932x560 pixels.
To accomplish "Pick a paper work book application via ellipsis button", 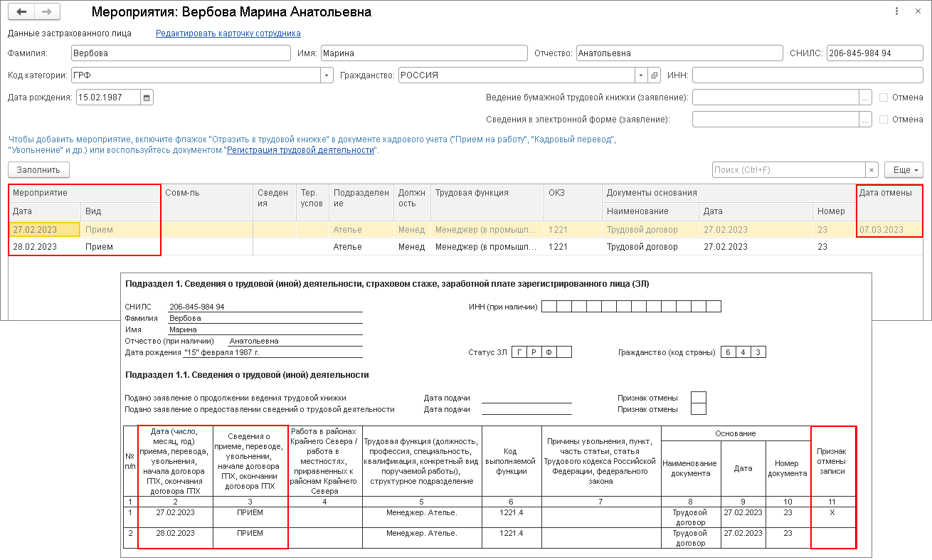I will coord(865,97).
